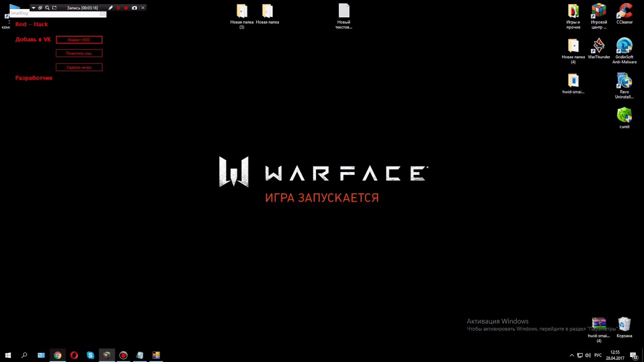Switch to the red record-button app on taskbar

point(123,355)
